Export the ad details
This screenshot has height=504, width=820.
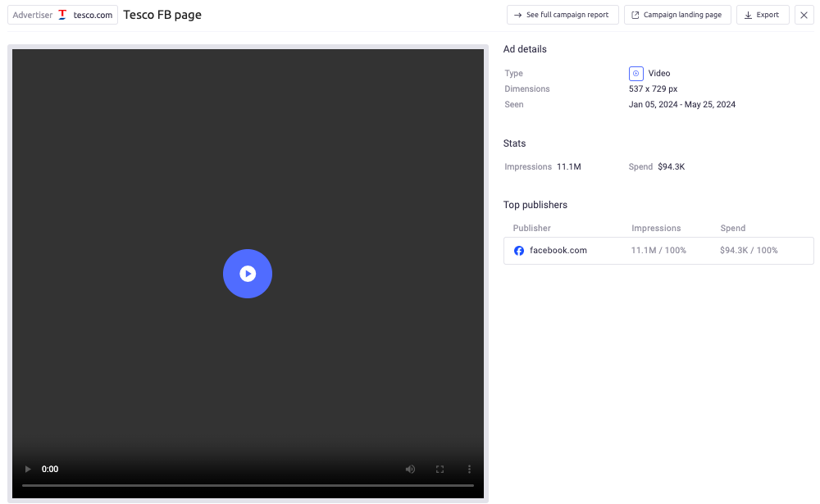click(x=763, y=15)
